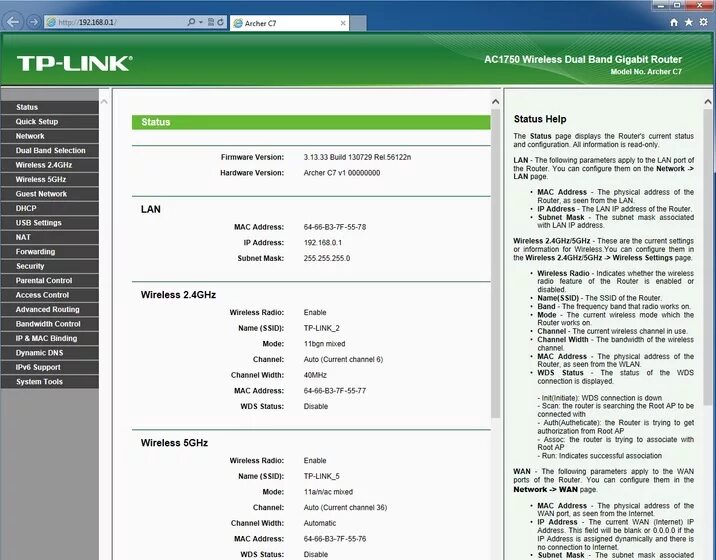
Task: Open the Network menu item
Action: [x=49, y=136]
